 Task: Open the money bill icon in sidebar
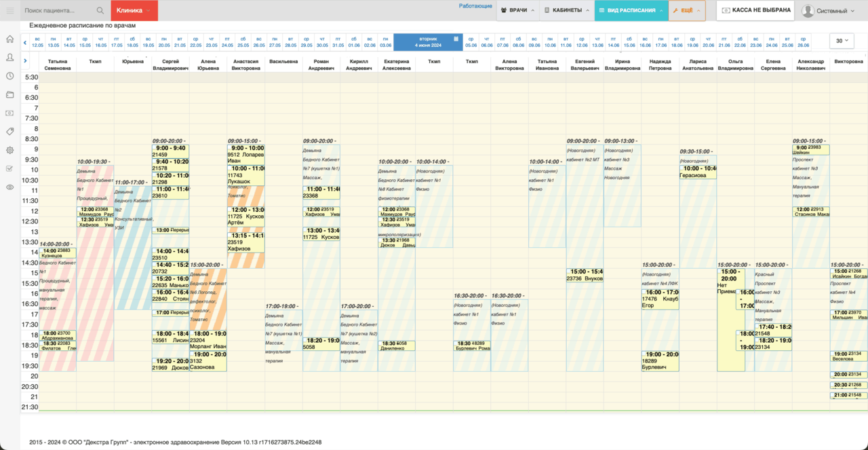(10, 113)
